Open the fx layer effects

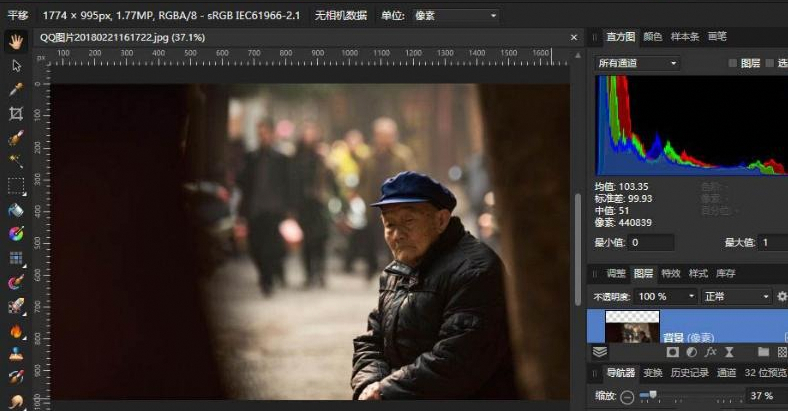pos(710,352)
